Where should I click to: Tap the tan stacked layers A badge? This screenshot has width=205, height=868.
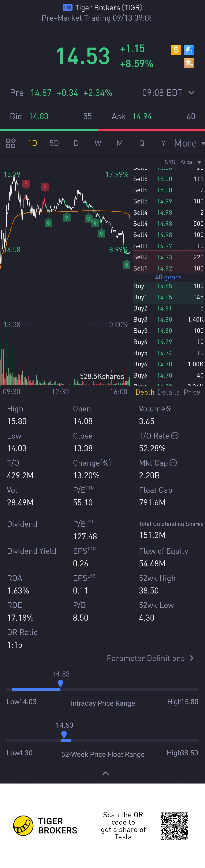189,63
